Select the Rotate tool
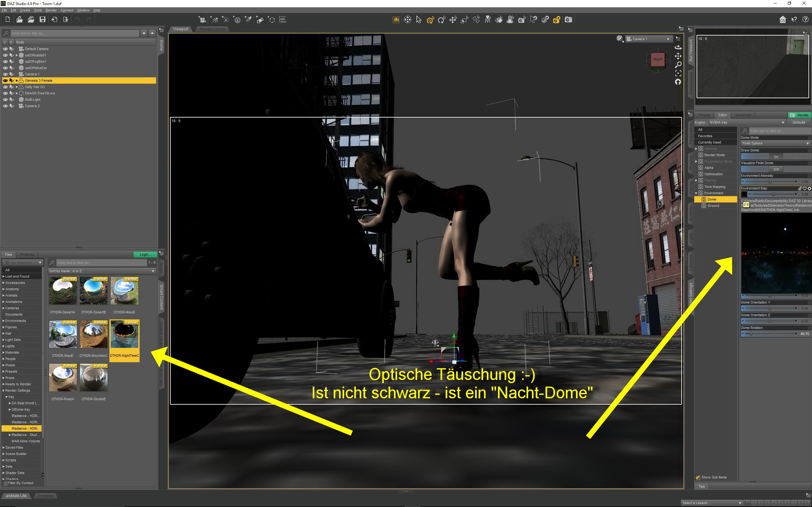812x507 pixels. [442, 20]
